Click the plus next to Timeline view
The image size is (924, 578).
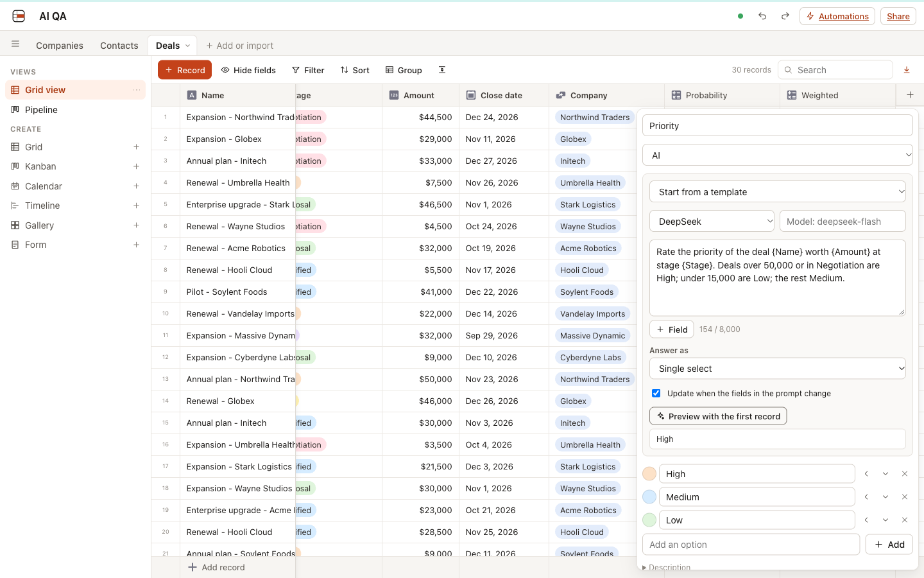point(136,206)
